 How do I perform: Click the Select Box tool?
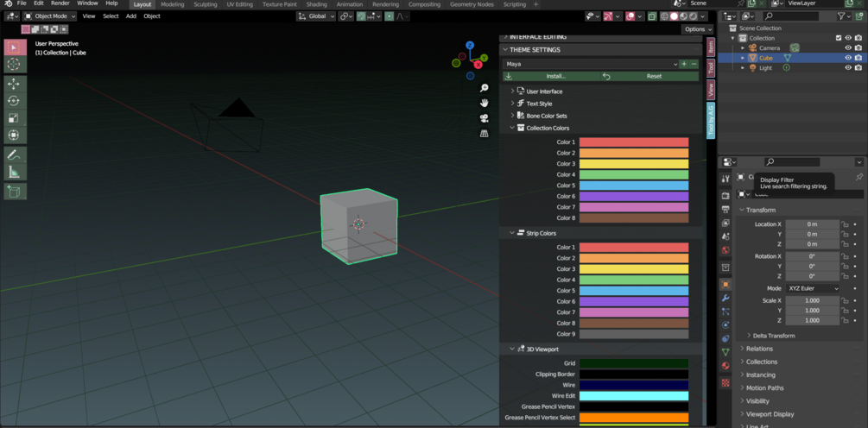click(15, 47)
